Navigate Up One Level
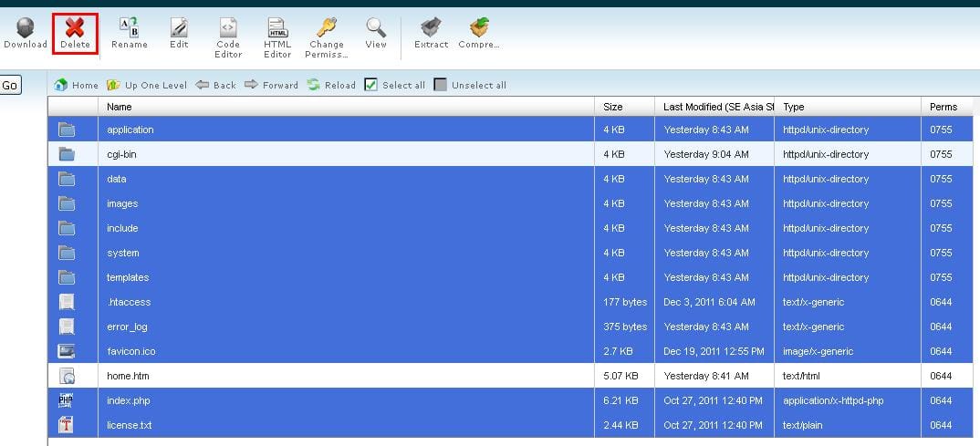This screenshot has width=980, height=446. (x=147, y=85)
